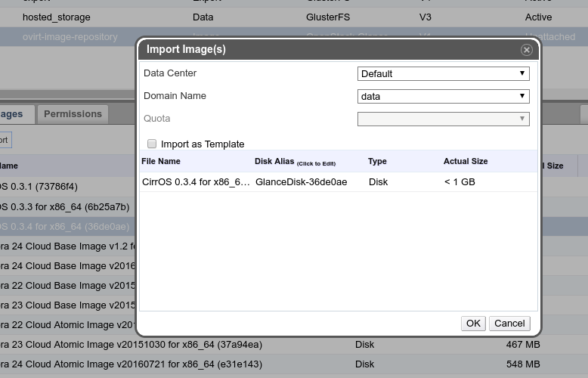Select the partially hidden Images tab

[14, 115]
